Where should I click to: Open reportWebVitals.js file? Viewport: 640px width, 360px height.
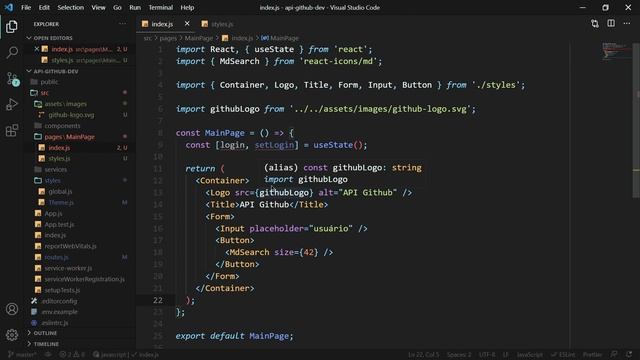pyautogui.click(x=80, y=246)
